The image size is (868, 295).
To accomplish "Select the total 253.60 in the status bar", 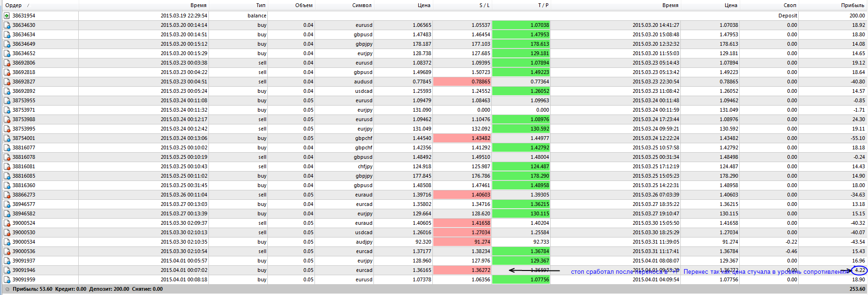I will click(x=857, y=289).
